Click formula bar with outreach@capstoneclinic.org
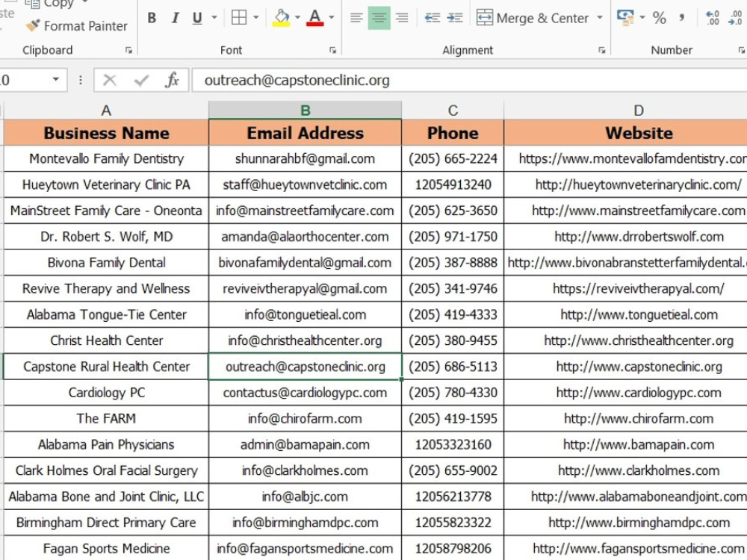This screenshot has height=560, width=747. click(x=469, y=80)
